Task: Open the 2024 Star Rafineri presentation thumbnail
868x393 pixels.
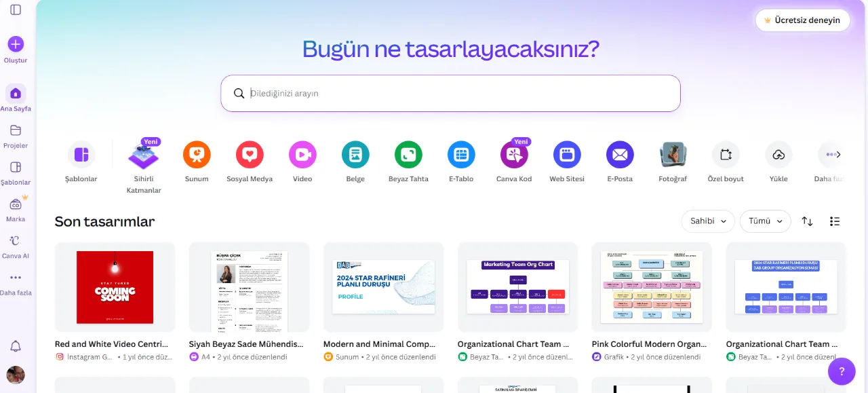Action: pos(383,287)
